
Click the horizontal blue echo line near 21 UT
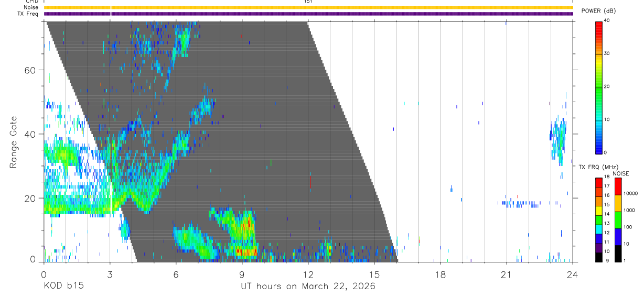[519, 203]
